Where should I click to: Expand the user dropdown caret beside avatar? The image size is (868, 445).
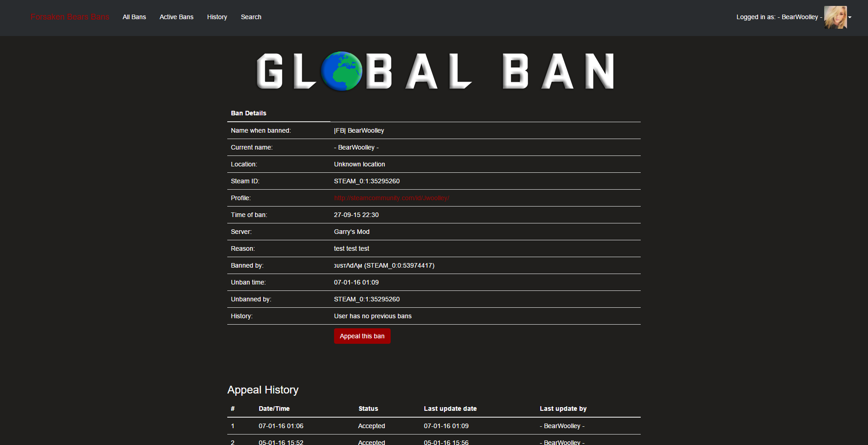[850, 17]
